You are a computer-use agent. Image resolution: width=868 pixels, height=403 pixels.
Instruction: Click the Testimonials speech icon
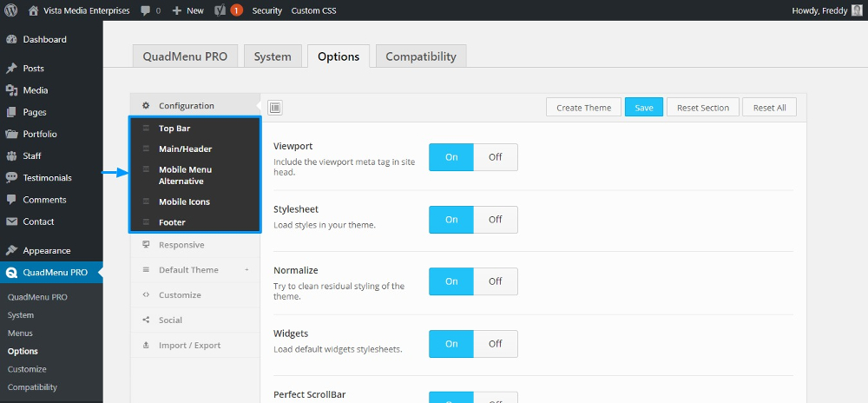[11, 178]
